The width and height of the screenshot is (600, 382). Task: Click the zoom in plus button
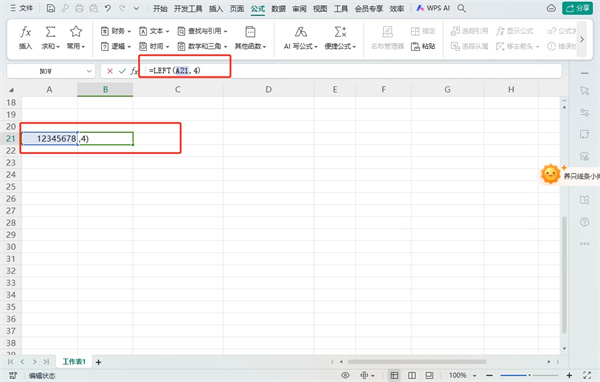pos(569,375)
